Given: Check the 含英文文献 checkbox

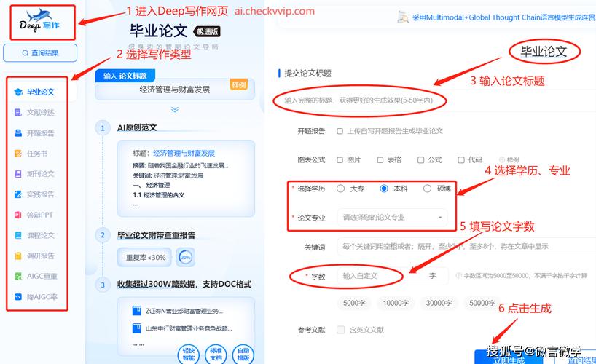Looking at the screenshot, I should (x=340, y=330).
